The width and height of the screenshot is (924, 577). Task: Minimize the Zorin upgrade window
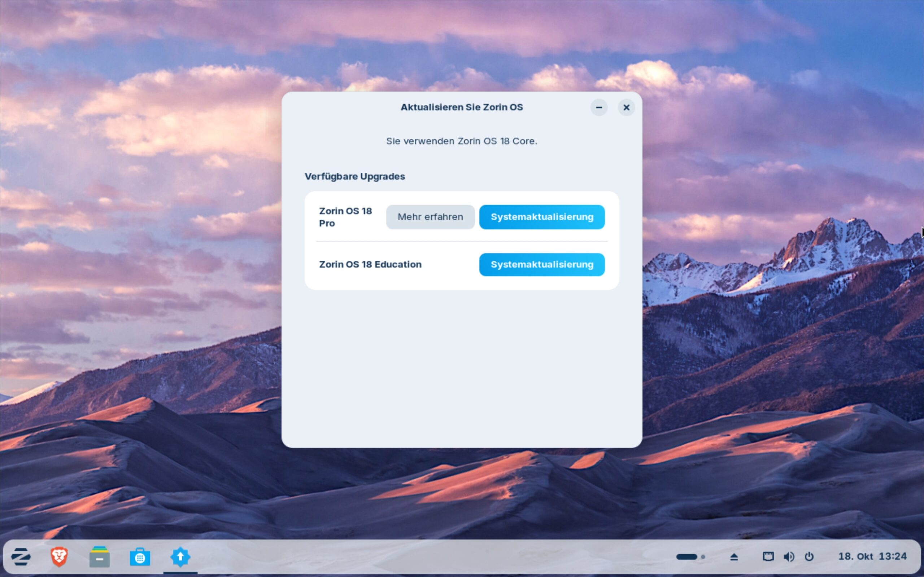(x=599, y=107)
